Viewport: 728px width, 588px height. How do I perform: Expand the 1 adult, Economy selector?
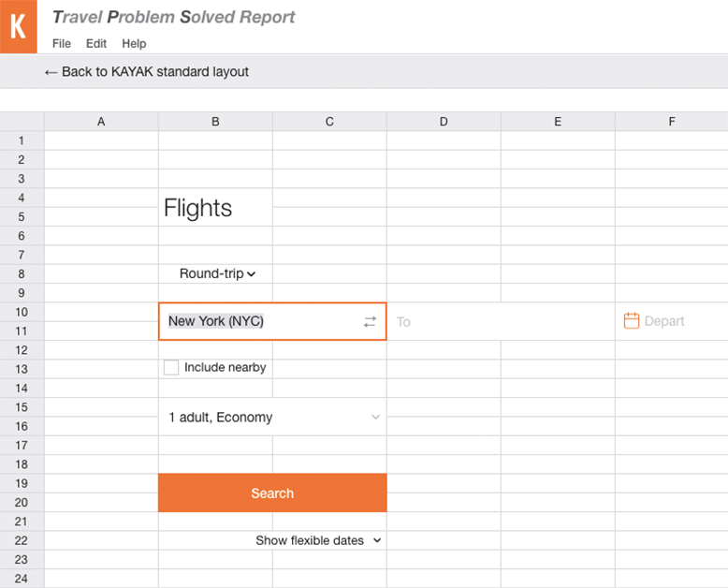(272, 417)
